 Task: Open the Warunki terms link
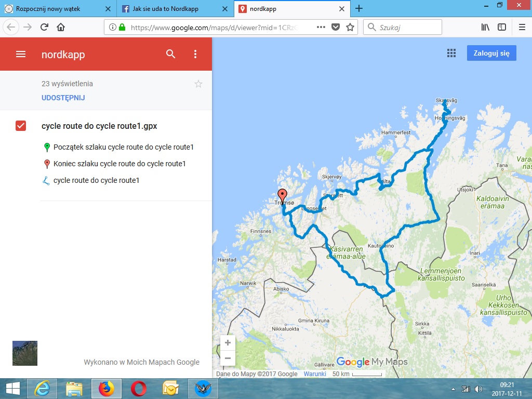pyautogui.click(x=315, y=374)
